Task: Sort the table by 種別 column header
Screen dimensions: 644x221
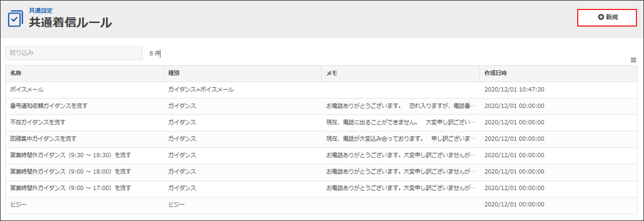Action: coord(174,73)
